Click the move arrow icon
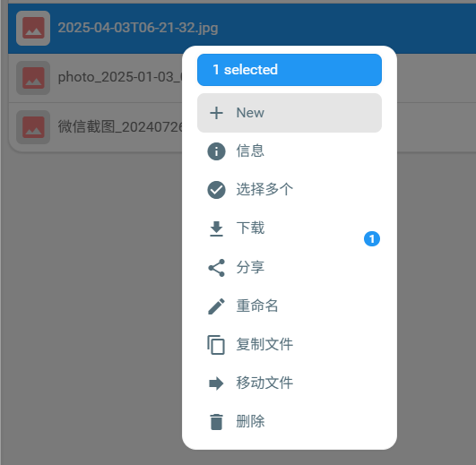Image resolution: width=476 pixels, height=465 pixels. 216,383
